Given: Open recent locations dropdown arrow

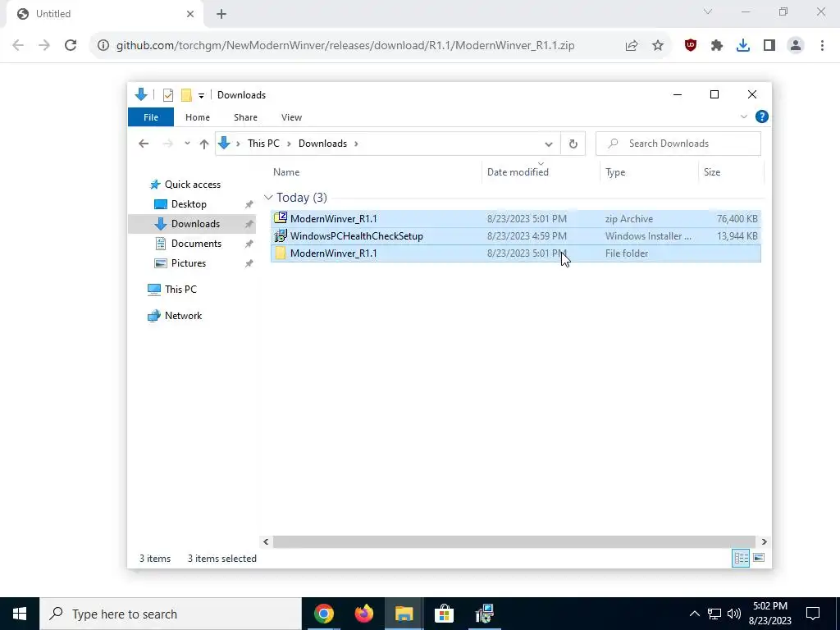Looking at the screenshot, I should pyautogui.click(x=187, y=144).
